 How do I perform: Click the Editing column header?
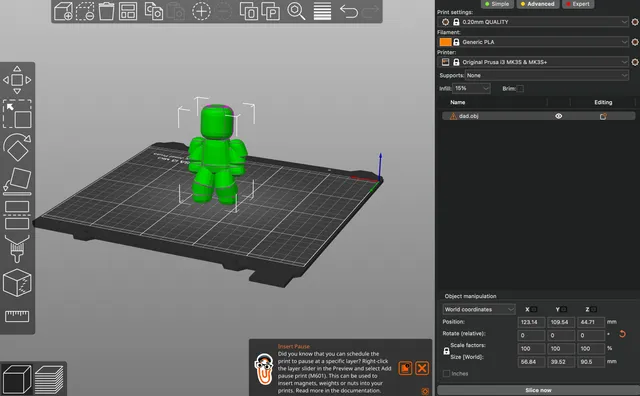pyautogui.click(x=603, y=102)
